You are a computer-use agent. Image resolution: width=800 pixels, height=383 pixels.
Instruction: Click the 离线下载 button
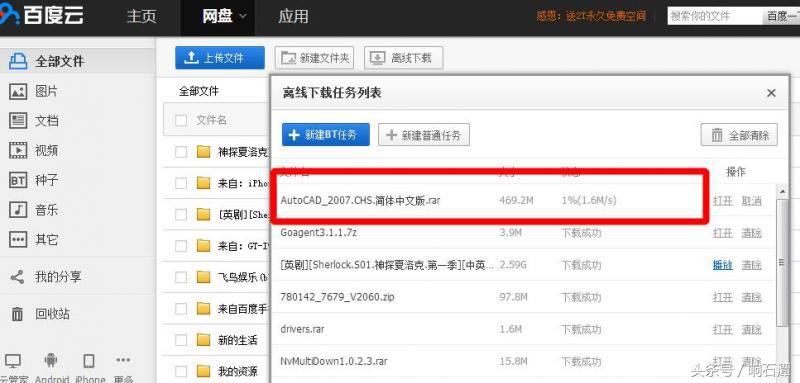pos(404,58)
